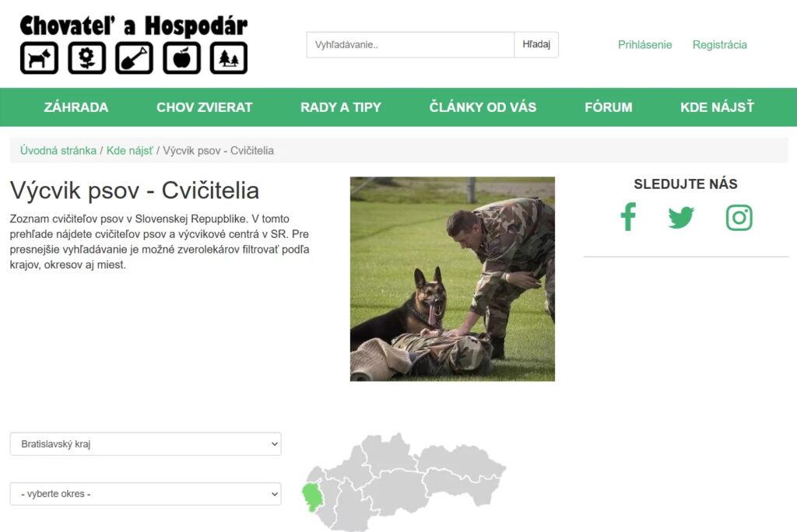Image resolution: width=797 pixels, height=532 pixels.
Task: Click the flower icon in the logo
Action: 87,58
